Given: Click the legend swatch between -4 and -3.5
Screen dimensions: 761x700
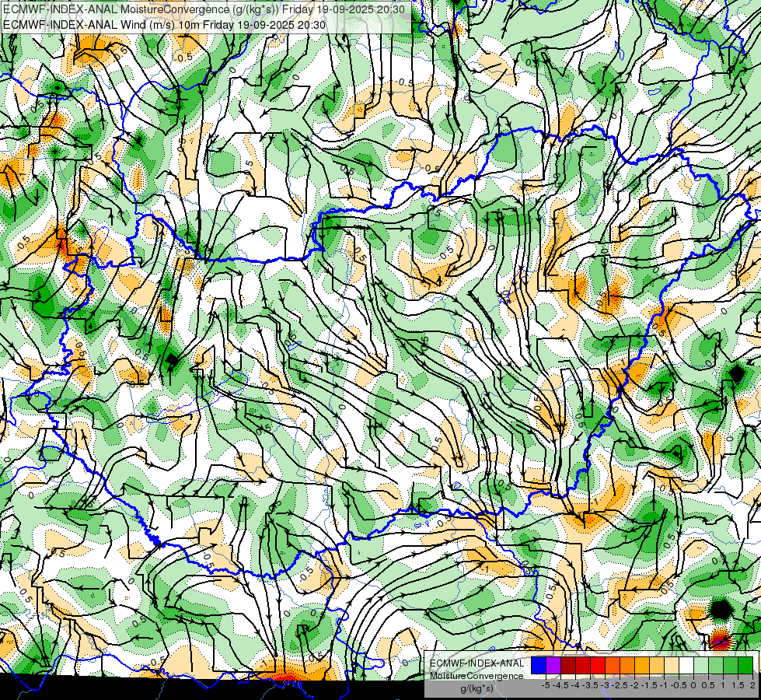Looking at the screenshot, I should click(x=583, y=665).
